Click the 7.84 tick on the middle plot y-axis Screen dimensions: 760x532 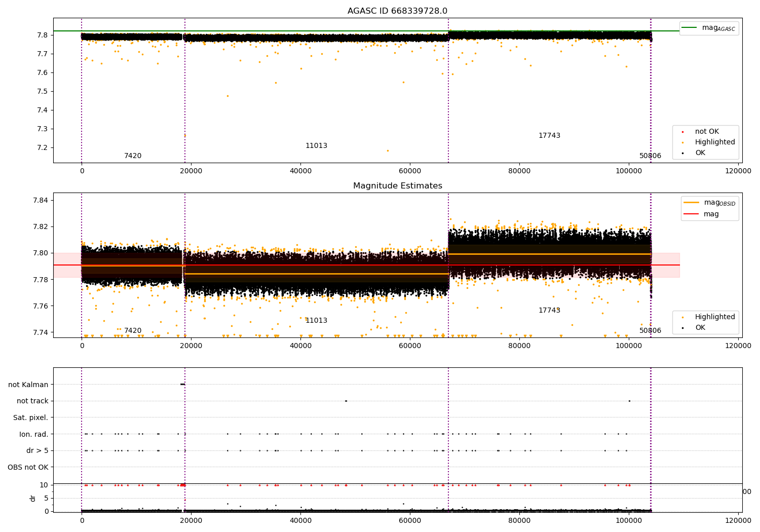click(x=40, y=201)
